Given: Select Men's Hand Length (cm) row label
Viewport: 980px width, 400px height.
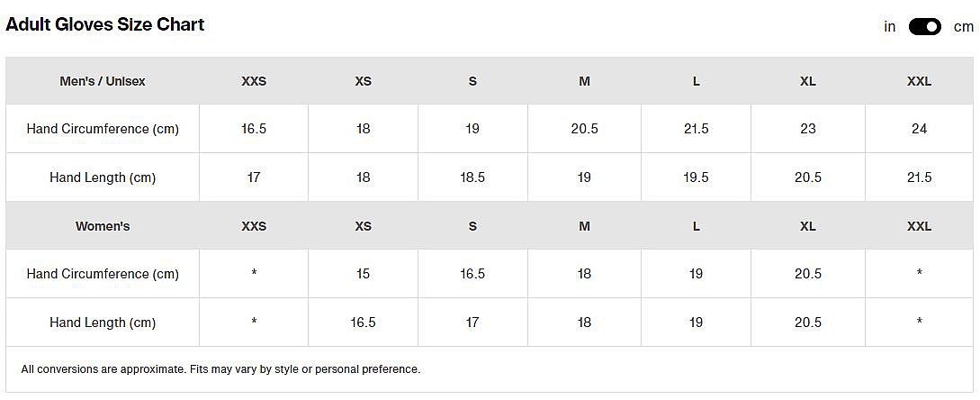Looking at the screenshot, I should coord(103,177).
